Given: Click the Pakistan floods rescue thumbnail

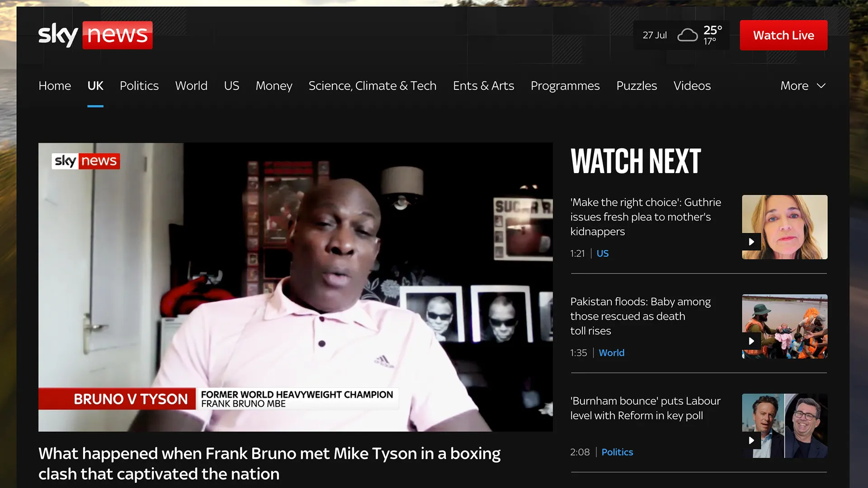Looking at the screenshot, I should (x=785, y=327).
